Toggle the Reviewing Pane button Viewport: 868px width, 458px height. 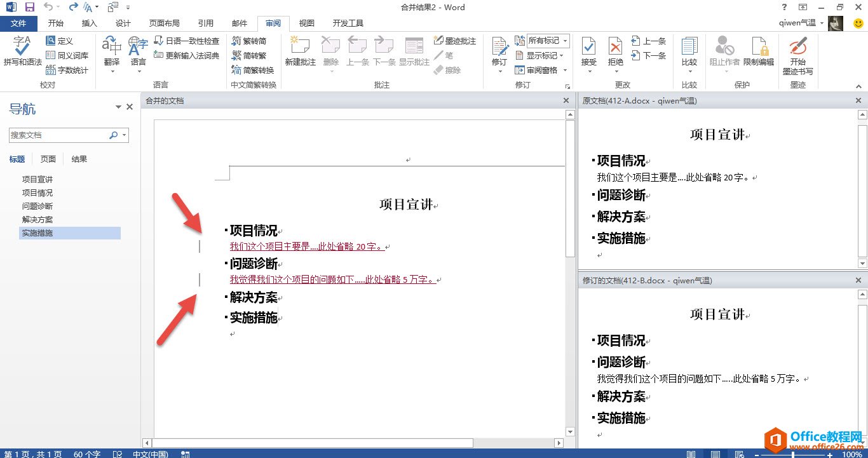pyautogui.click(x=536, y=71)
